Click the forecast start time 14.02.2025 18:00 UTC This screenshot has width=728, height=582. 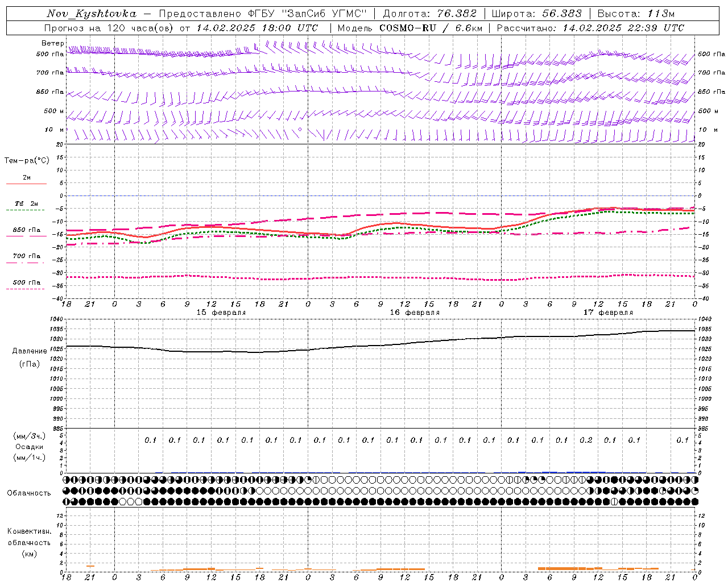(257, 28)
